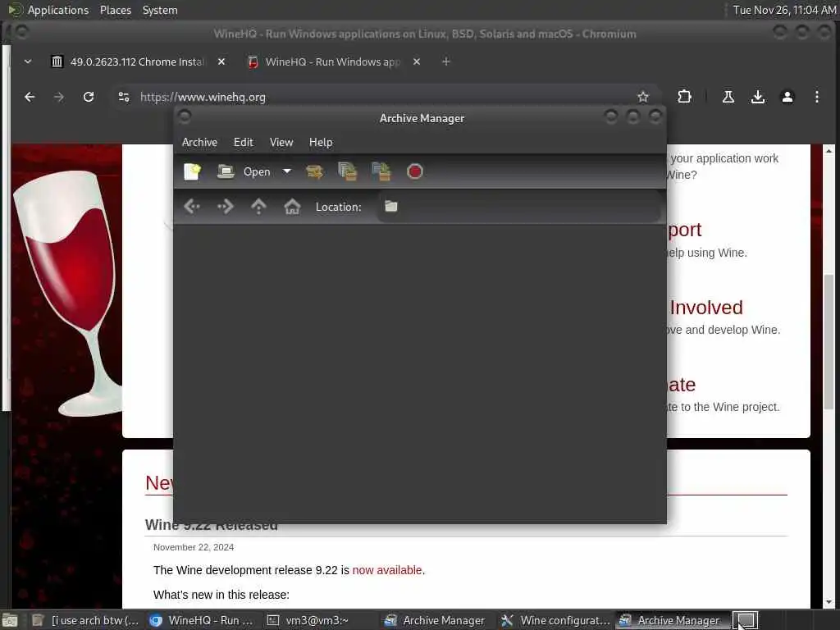Open the Places menu

[x=115, y=10]
